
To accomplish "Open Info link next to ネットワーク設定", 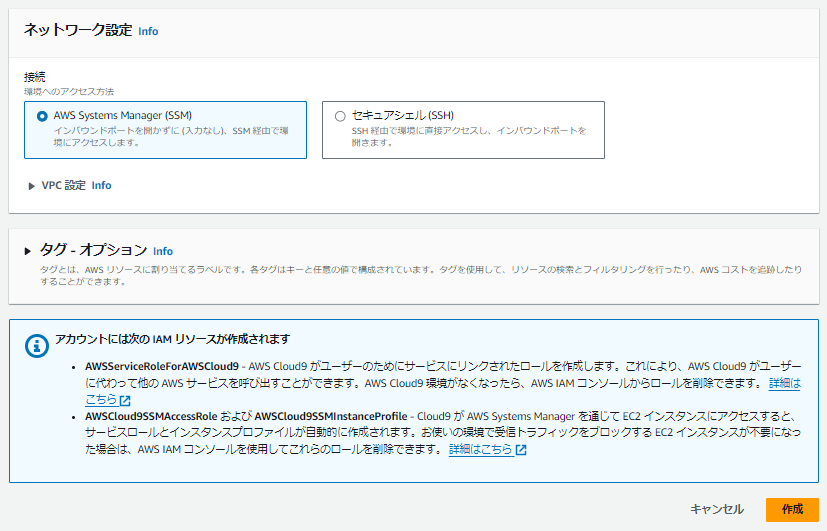I will (148, 31).
